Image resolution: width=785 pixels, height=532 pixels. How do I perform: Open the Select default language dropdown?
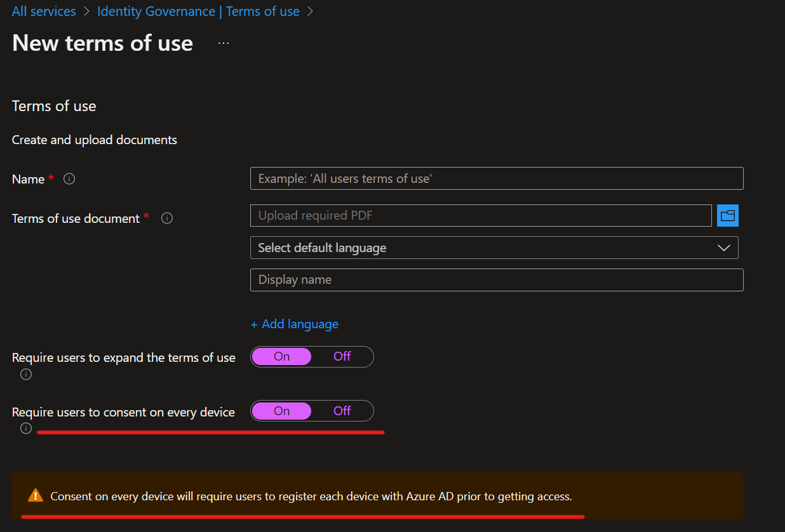495,248
